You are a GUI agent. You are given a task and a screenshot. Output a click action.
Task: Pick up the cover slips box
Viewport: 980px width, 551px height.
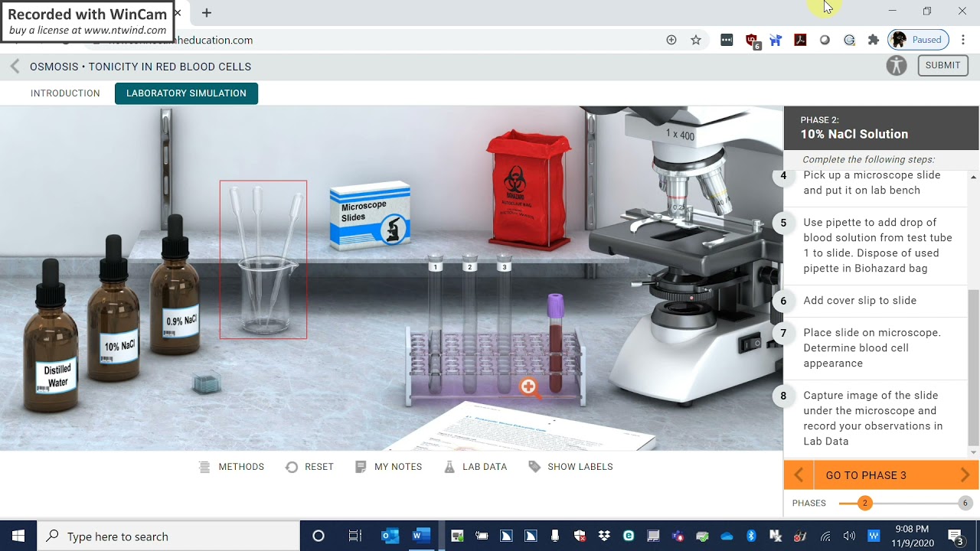point(207,383)
